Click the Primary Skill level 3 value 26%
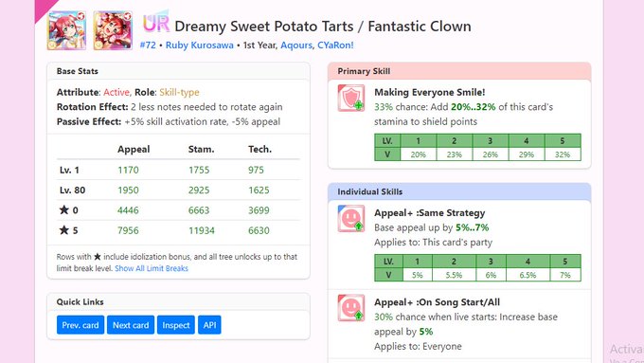The width and height of the screenshot is (644, 363). pyautogui.click(x=491, y=154)
